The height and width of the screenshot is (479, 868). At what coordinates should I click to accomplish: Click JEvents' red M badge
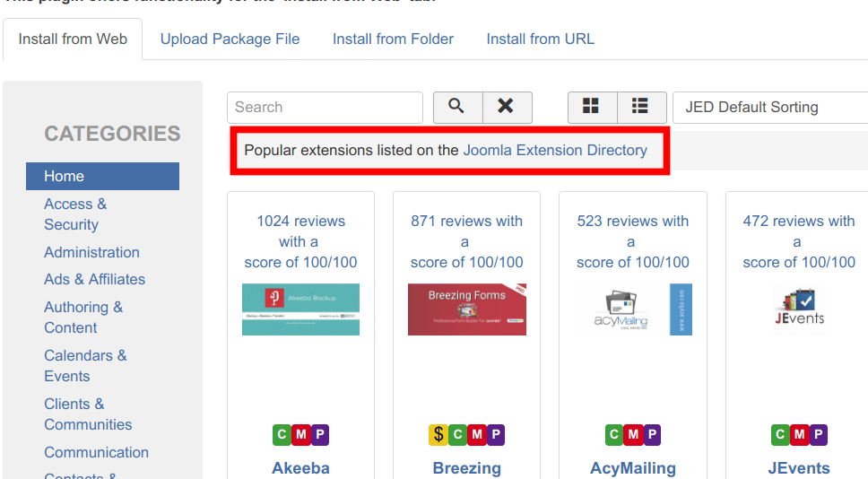pyautogui.click(x=799, y=435)
